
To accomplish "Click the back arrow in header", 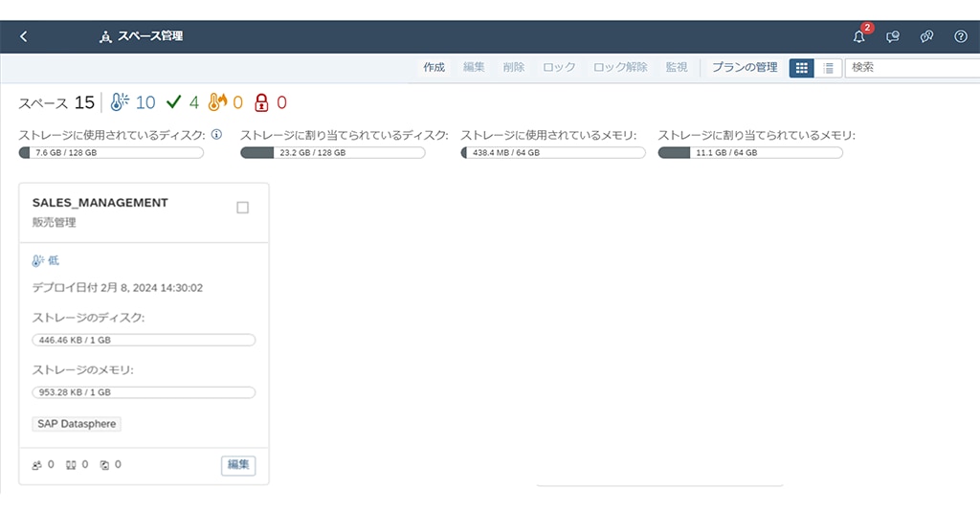I will 24,36.
